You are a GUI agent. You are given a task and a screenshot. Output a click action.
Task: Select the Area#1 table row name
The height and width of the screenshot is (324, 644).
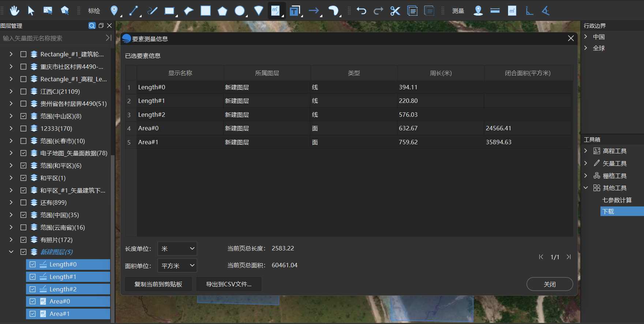(x=148, y=142)
